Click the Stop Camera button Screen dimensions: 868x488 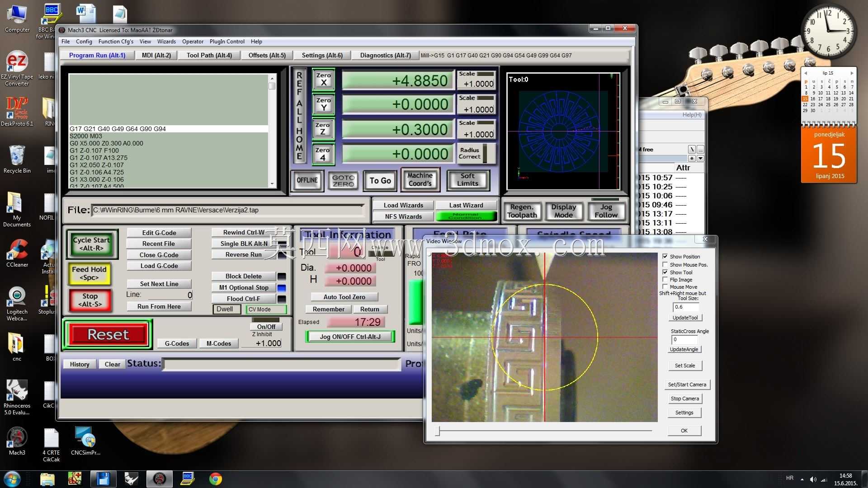click(685, 399)
